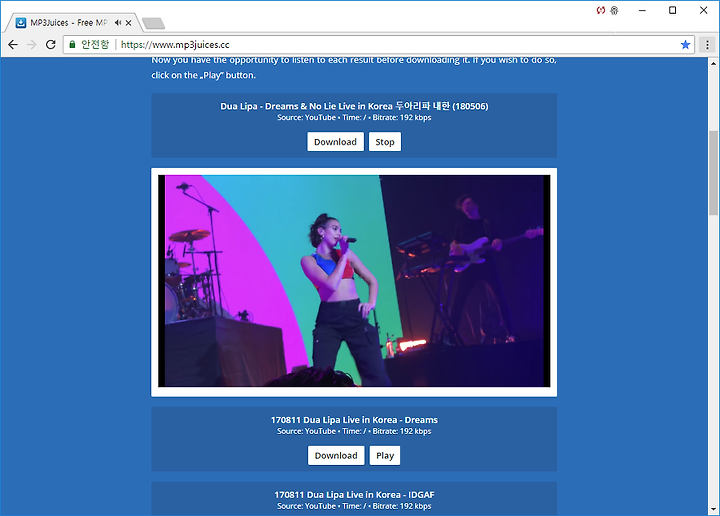Click the scrollbar up arrow
The width and height of the screenshot is (720, 516).
click(x=713, y=63)
